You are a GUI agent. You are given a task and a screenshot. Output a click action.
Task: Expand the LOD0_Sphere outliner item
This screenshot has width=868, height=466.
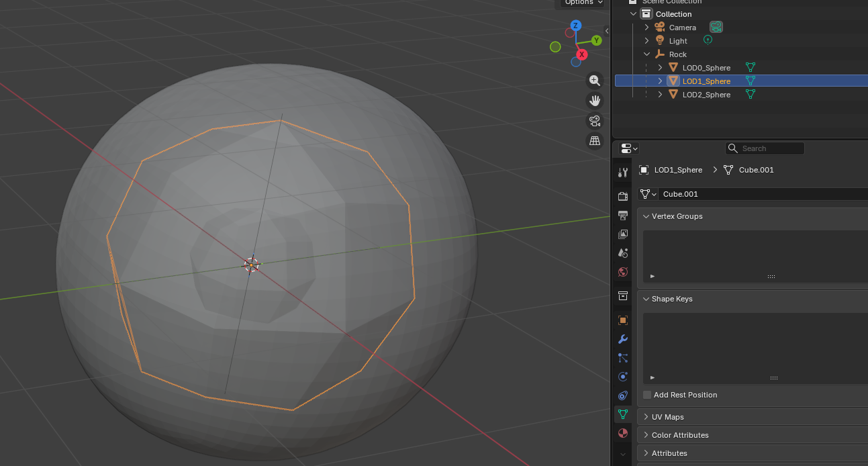(x=660, y=67)
